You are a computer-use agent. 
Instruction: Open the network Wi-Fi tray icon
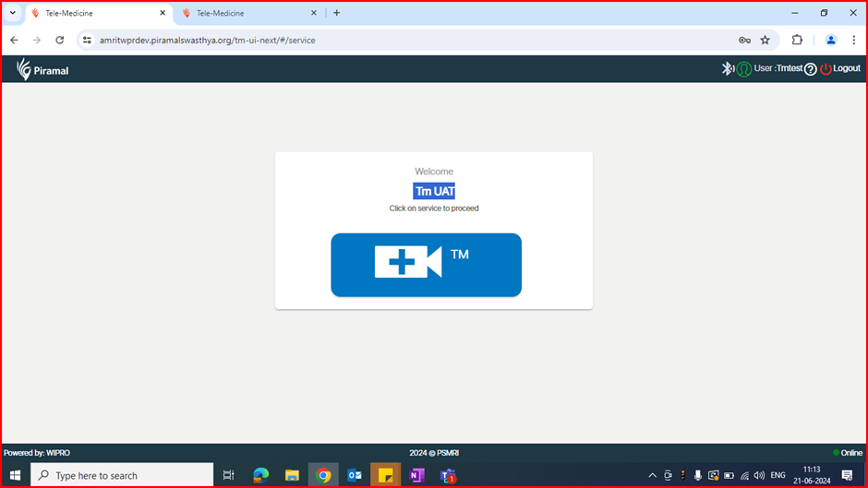[x=744, y=475]
